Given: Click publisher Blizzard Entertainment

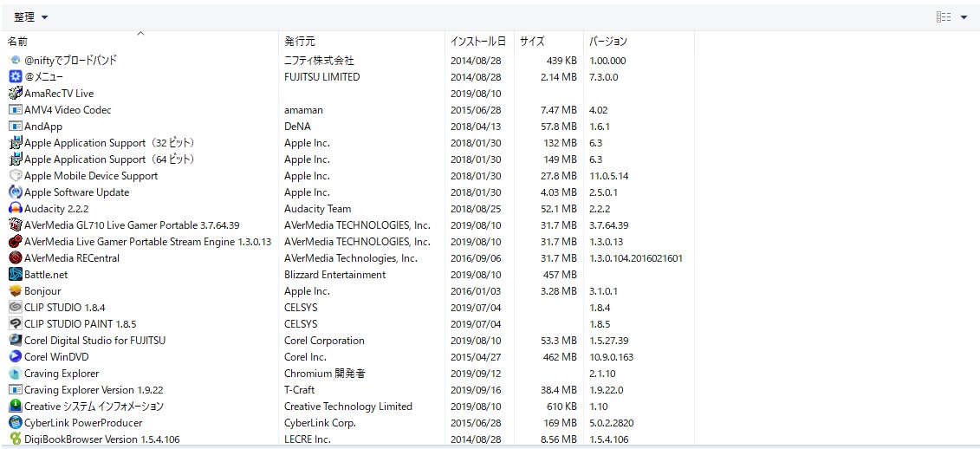Looking at the screenshot, I should tap(335, 275).
